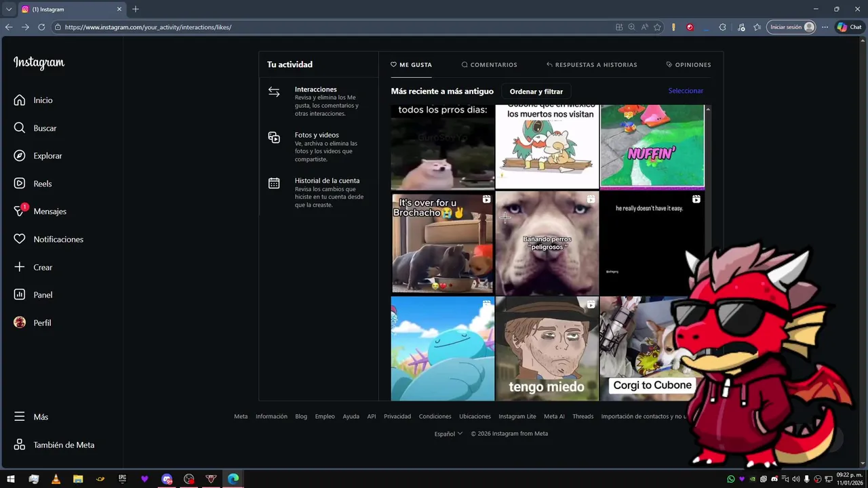Click the Ordenar y filtrar button
Image resolution: width=868 pixels, height=488 pixels.
(536, 91)
